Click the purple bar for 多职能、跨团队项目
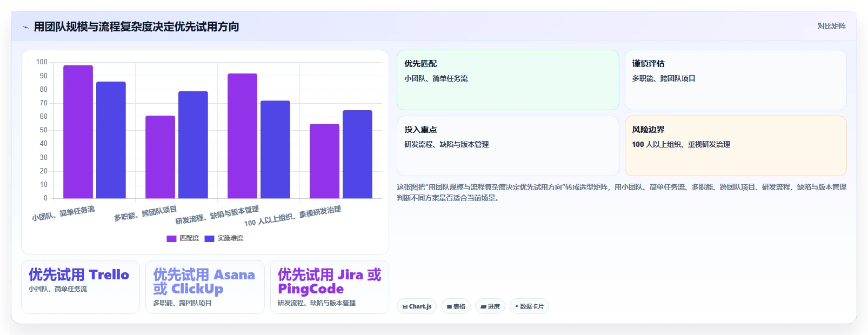Viewport: 868px width, 335px height. coord(160,157)
